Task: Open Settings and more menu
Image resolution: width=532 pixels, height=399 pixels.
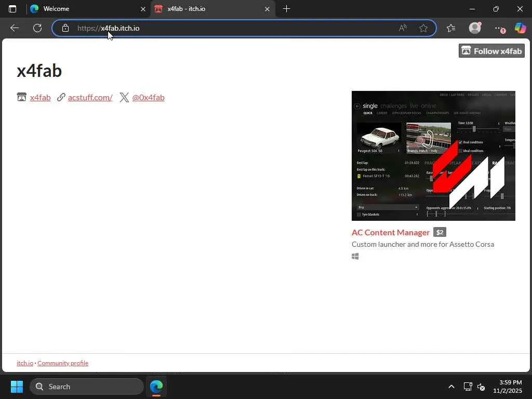Action: pyautogui.click(x=499, y=29)
